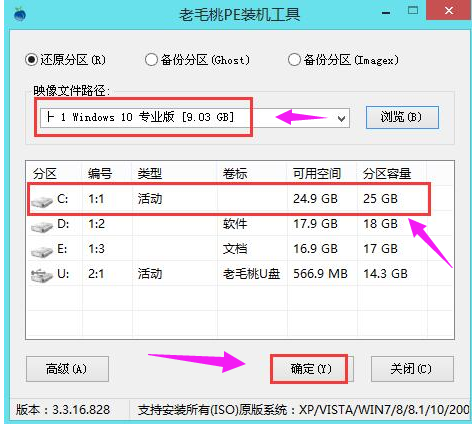The image size is (472, 424).
Task: Click the 版本:3.3.16.828 status bar text
Action: (x=63, y=410)
